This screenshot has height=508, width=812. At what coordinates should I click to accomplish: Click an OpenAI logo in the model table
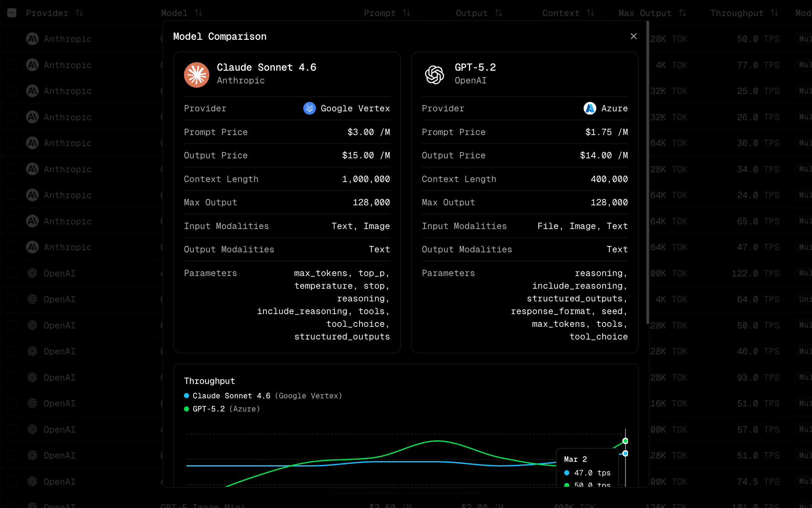pos(32,273)
